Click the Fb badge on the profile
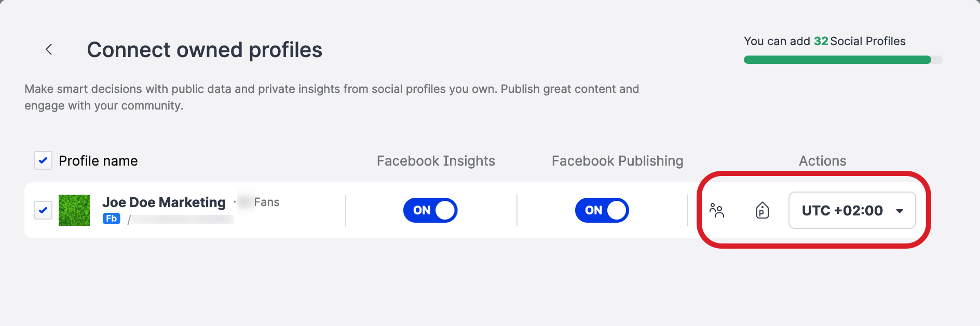 (112, 219)
